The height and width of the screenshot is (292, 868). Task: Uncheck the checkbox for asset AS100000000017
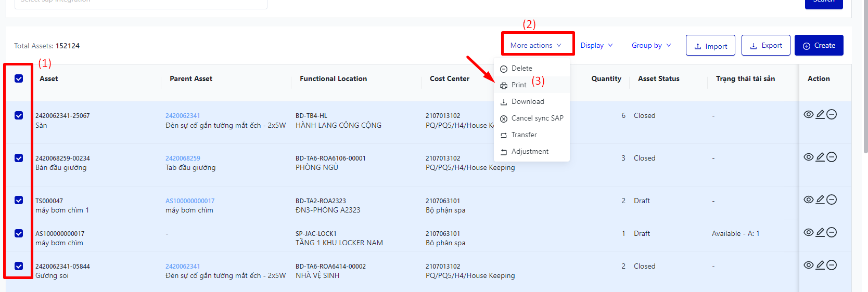pos(19,233)
